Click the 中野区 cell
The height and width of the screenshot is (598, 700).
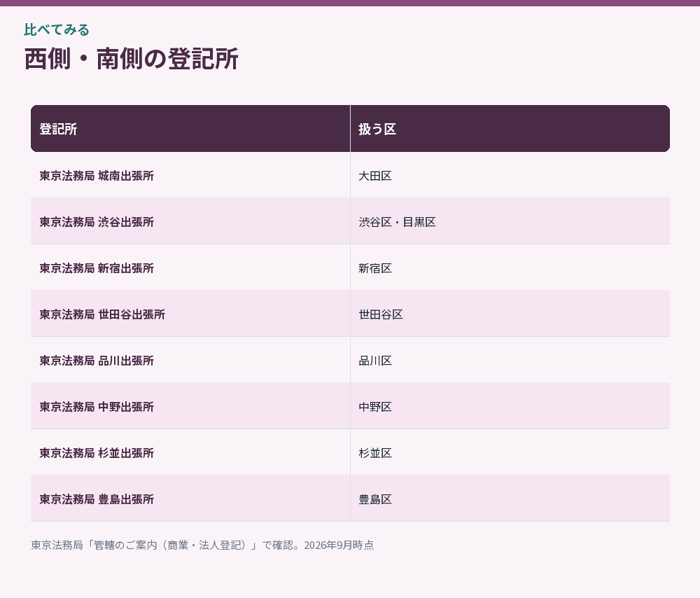tap(510, 406)
